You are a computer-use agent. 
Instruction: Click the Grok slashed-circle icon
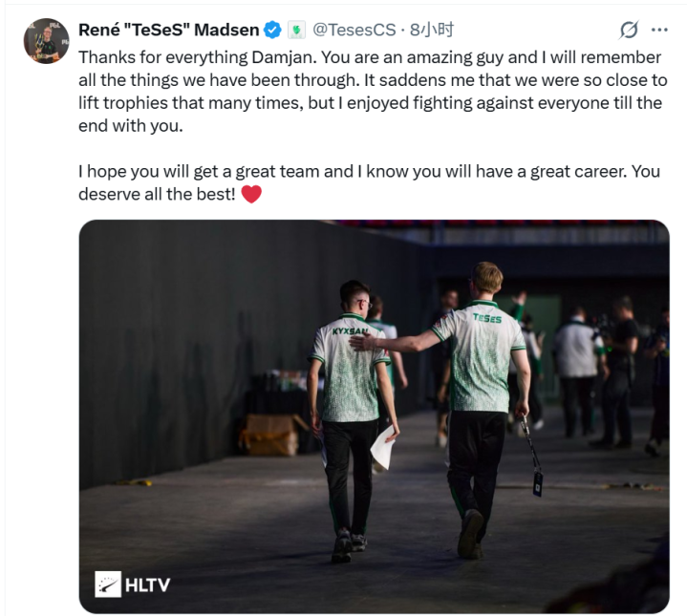629,31
